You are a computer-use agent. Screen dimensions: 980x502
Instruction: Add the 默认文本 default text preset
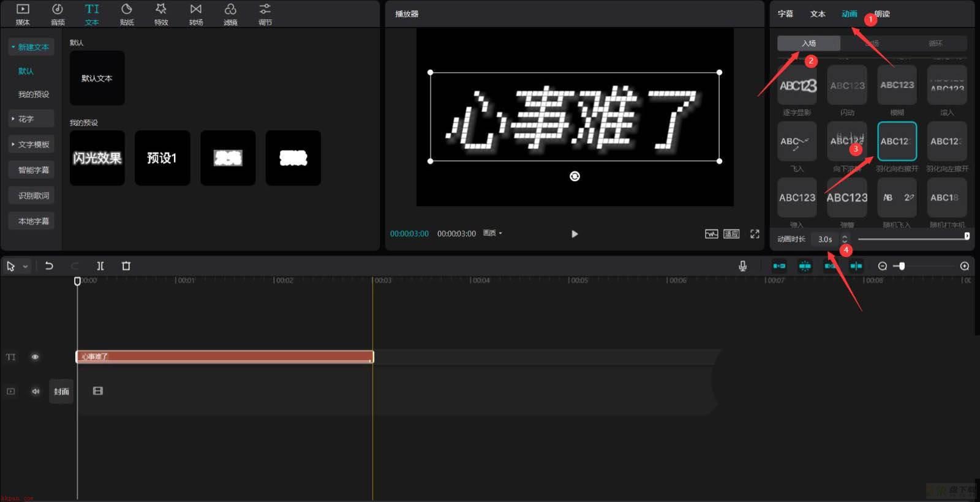coord(97,78)
